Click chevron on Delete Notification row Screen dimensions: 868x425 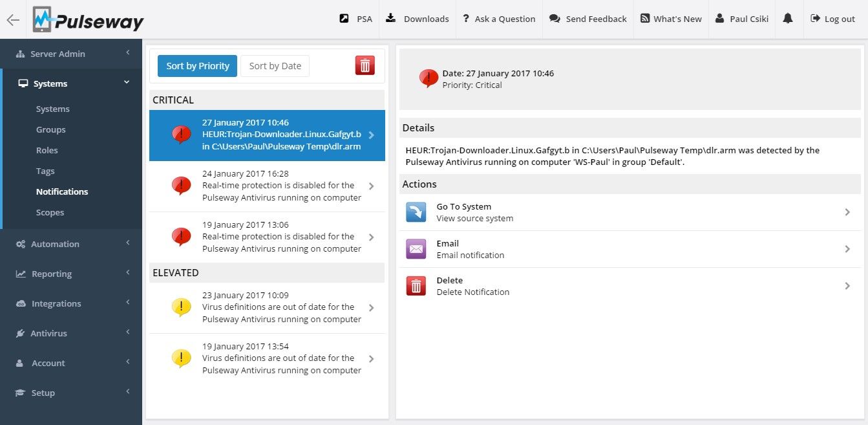(x=847, y=286)
